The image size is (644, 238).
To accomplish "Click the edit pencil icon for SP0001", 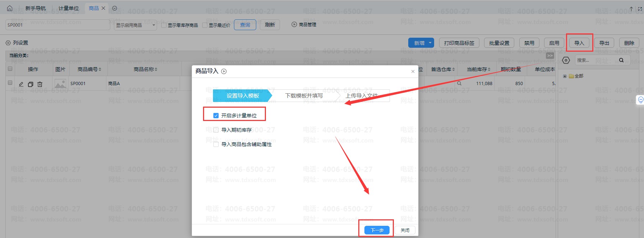I will tap(21, 84).
